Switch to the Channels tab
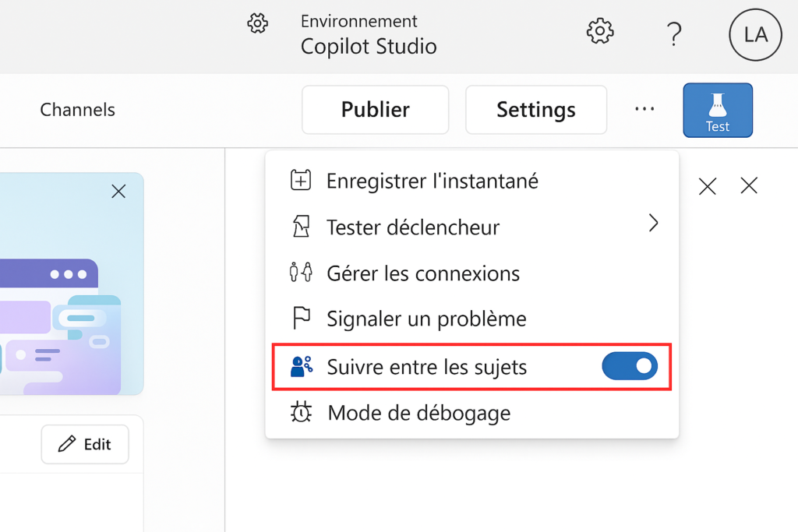Screen dimensions: 798x532 coord(78,110)
